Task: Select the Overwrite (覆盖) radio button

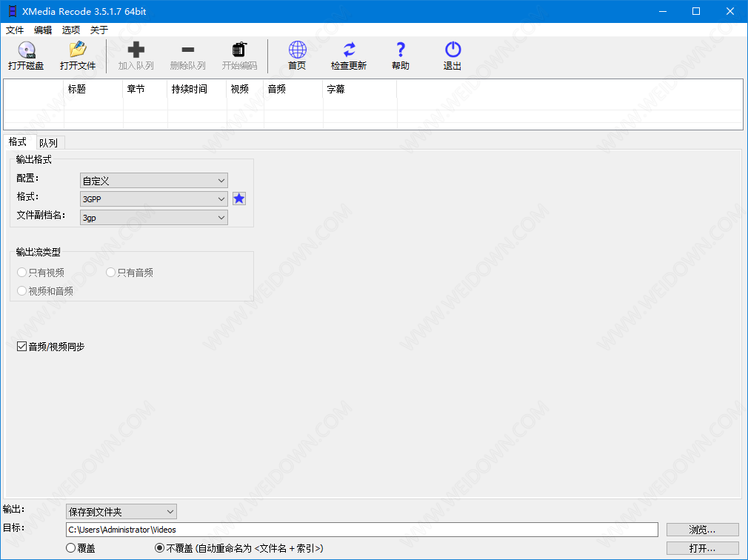Action: coord(71,548)
